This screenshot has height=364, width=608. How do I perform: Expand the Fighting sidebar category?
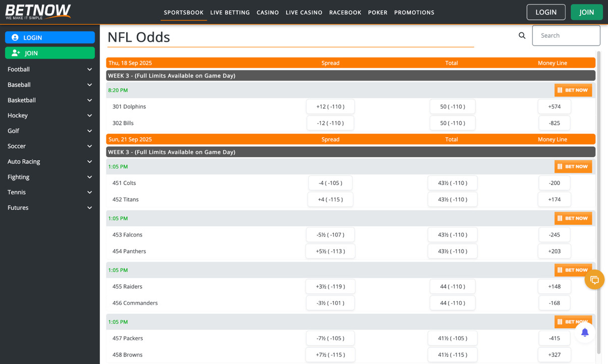[x=49, y=177]
